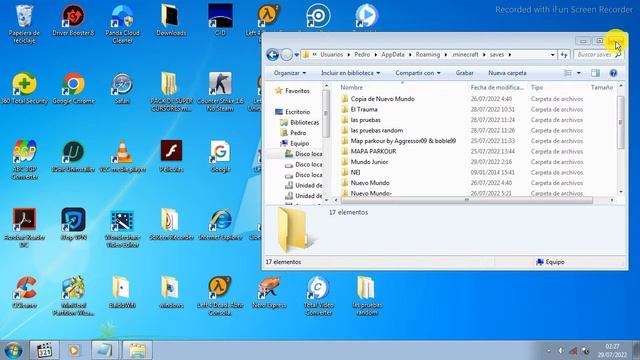The height and width of the screenshot is (360, 640).
Task: Launch Wondershare Video Editor shortcut
Action: (x=122, y=228)
